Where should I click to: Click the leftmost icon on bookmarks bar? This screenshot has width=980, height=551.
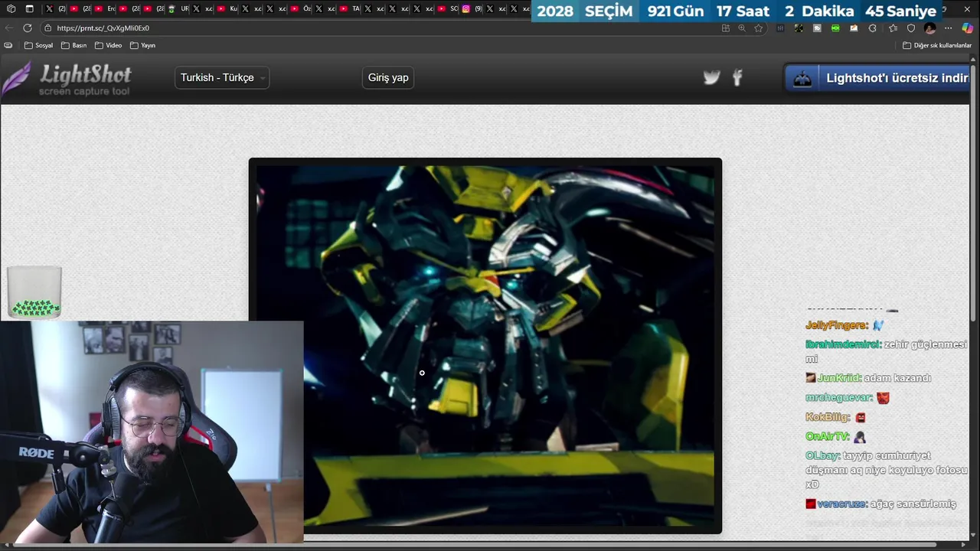click(8, 45)
